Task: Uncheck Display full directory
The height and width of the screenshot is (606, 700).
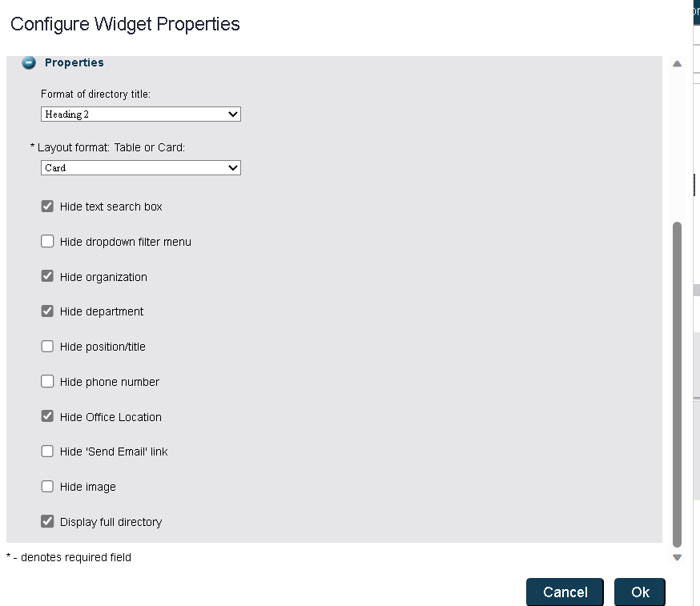Action: click(x=47, y=521)
